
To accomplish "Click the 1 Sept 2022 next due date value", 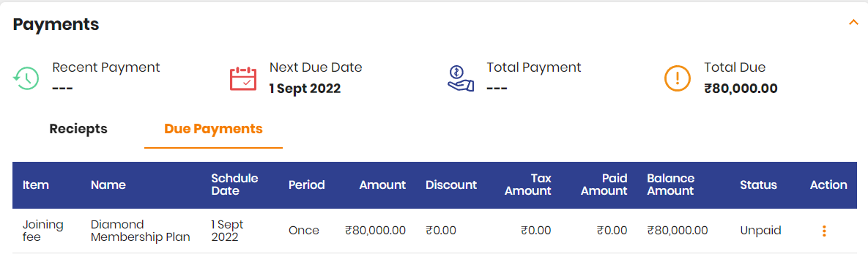I will point(305,89).
